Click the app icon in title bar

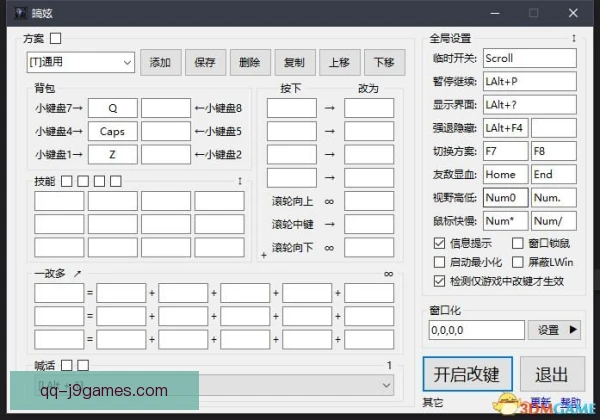coord(20,13)
